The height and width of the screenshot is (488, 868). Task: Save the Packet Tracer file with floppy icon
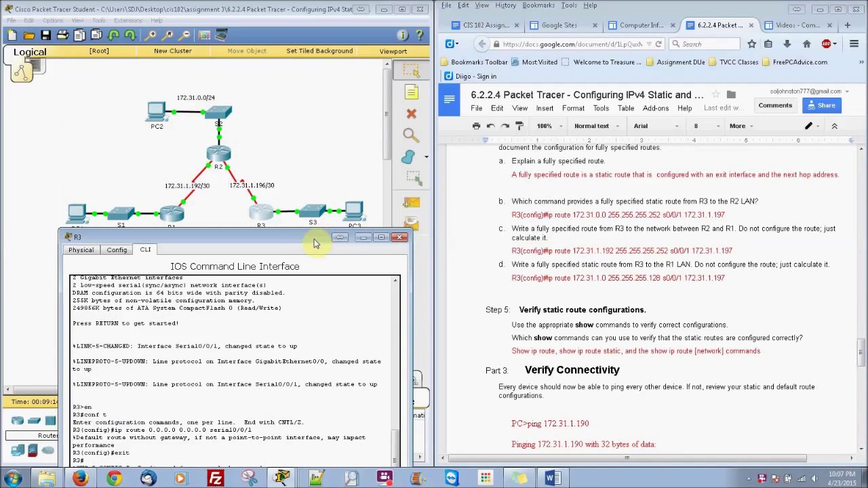(45, 35)
